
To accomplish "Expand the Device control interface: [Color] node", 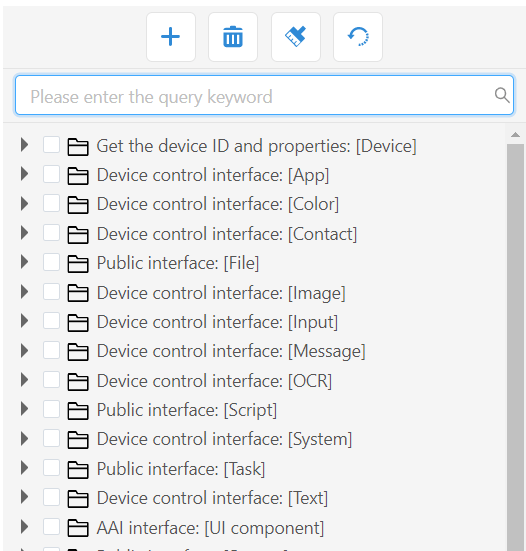I will point(24,203).
